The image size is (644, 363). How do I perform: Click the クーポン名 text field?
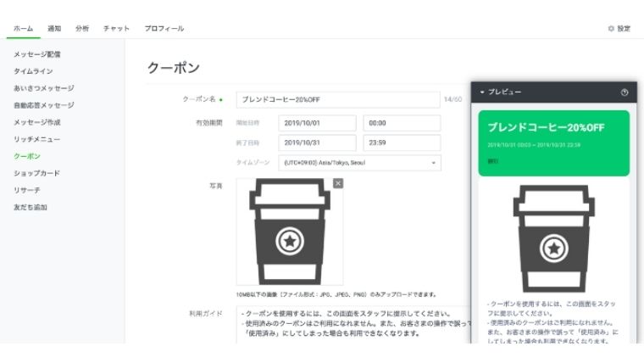click(337, 99)
